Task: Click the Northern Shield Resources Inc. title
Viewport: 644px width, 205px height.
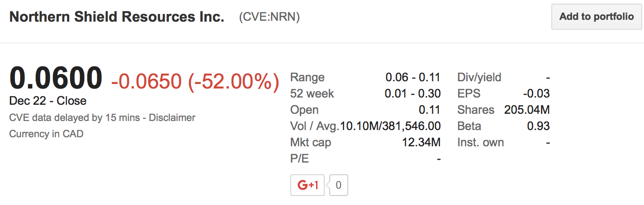Action: [117, 17]
